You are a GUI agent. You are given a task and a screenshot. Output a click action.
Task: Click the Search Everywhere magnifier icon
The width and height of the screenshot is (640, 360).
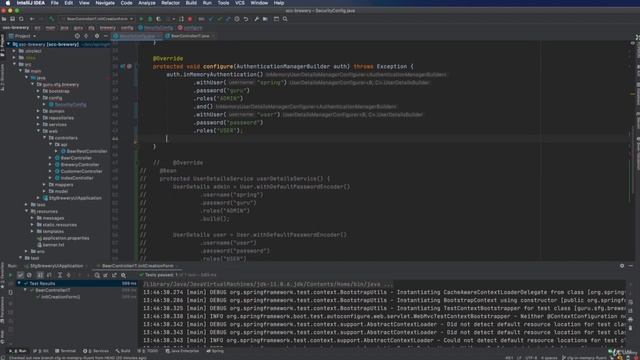[x=285, y=19]
